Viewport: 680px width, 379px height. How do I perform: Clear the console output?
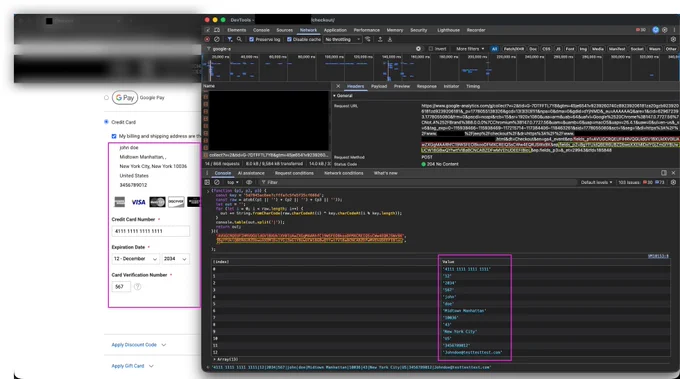tap(217, 183)
